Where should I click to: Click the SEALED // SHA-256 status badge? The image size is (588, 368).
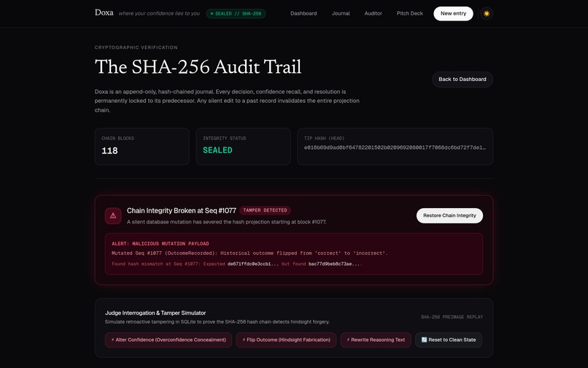pos(236,14)
